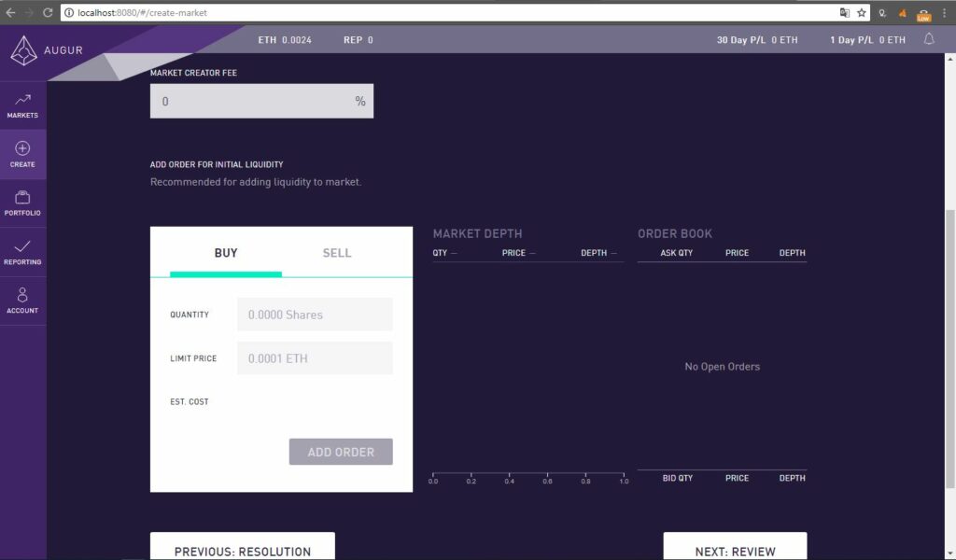
Task: Switch to the BUY tab
Action: (226, 253)
